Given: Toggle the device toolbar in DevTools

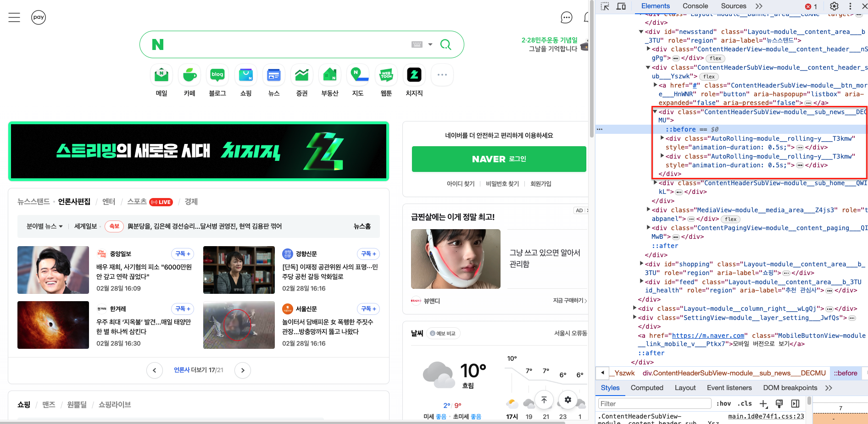Looking at the screenshot, I should 621,6.
